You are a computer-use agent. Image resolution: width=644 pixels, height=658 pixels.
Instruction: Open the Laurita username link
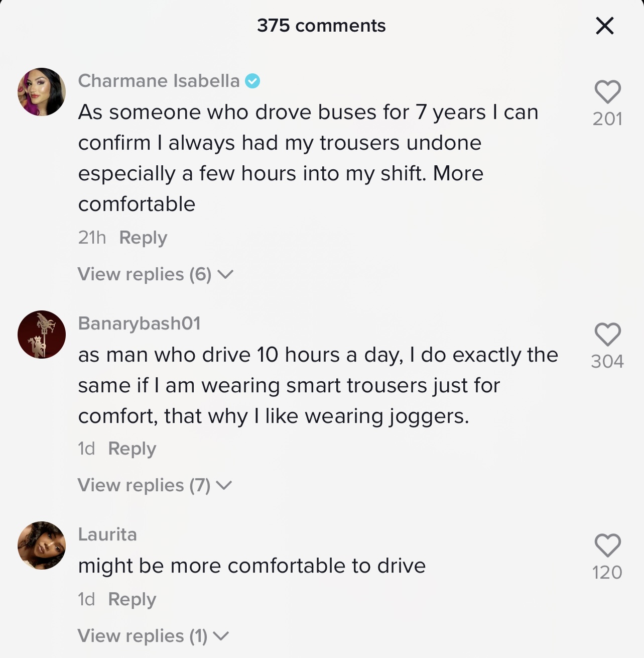107,534
